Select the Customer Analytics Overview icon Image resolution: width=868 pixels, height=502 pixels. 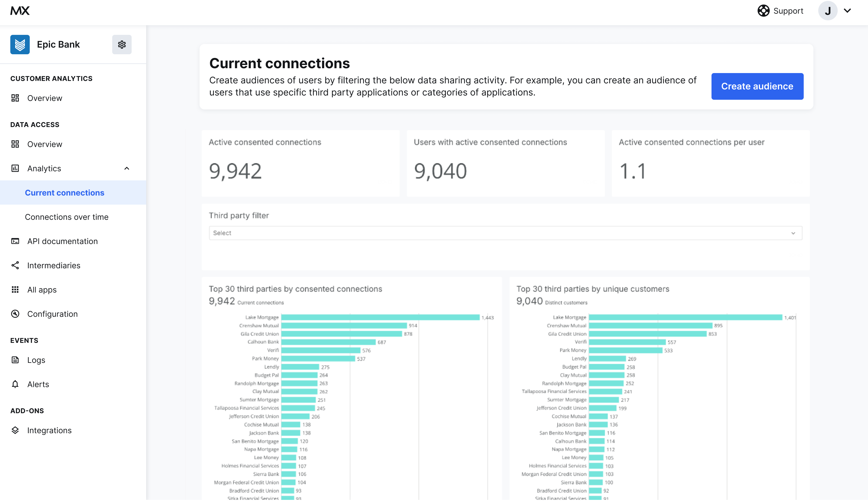tap(15, 98)
